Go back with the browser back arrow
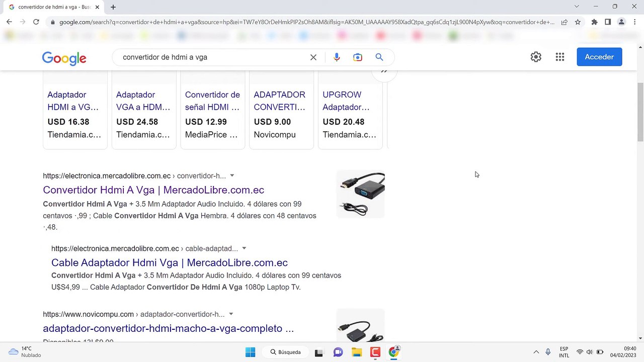Viewport: 644px width, 362px height. tap(9, 22)
